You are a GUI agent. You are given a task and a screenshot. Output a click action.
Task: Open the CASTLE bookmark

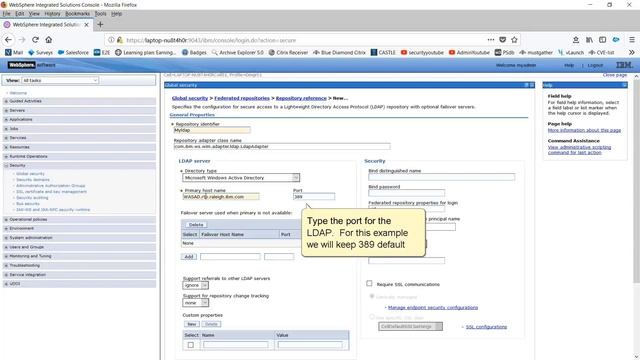tap(383, 52)
